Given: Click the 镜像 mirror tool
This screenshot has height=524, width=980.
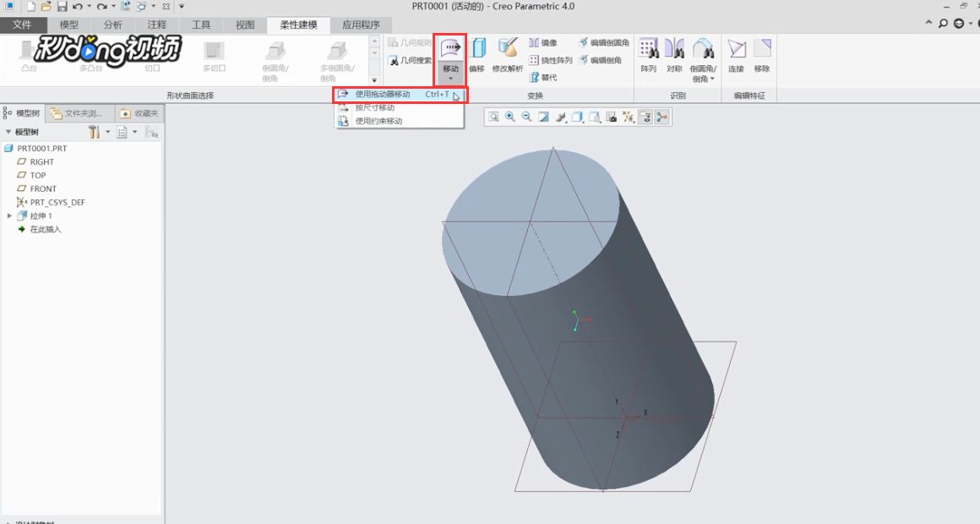Looking at the screenshot, I should coord(543,42).
